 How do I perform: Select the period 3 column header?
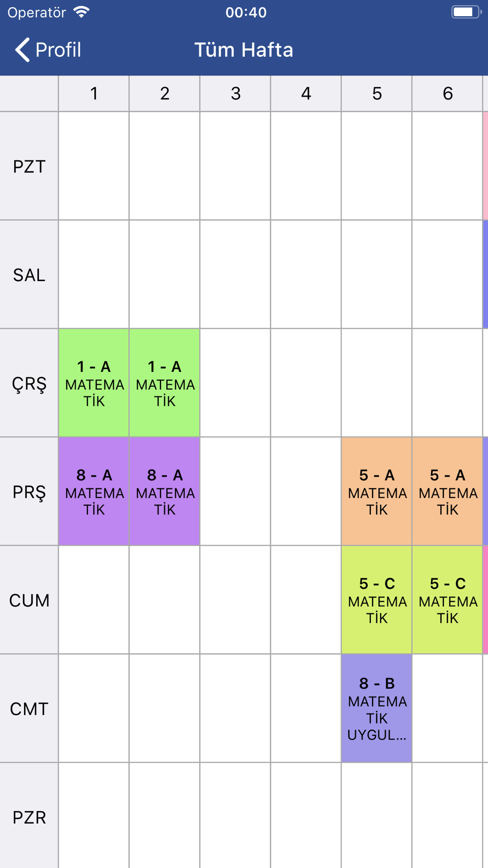click(235, 93)
